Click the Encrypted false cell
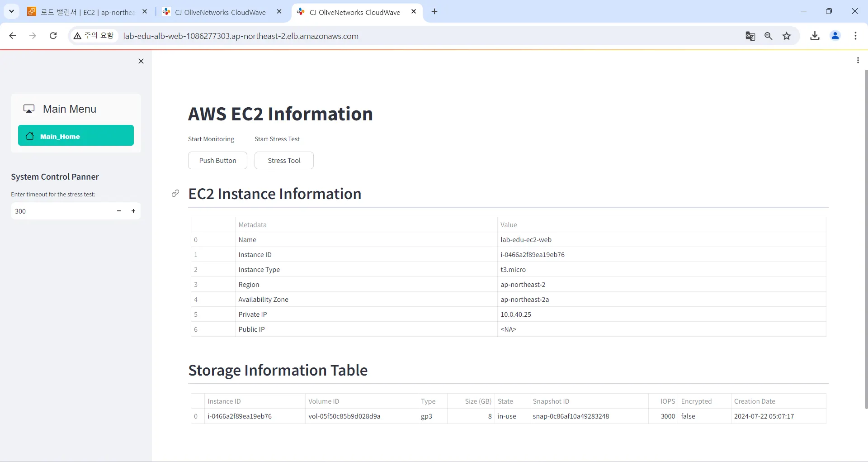This screenshot has width=868, height=462. click(704, 416)
